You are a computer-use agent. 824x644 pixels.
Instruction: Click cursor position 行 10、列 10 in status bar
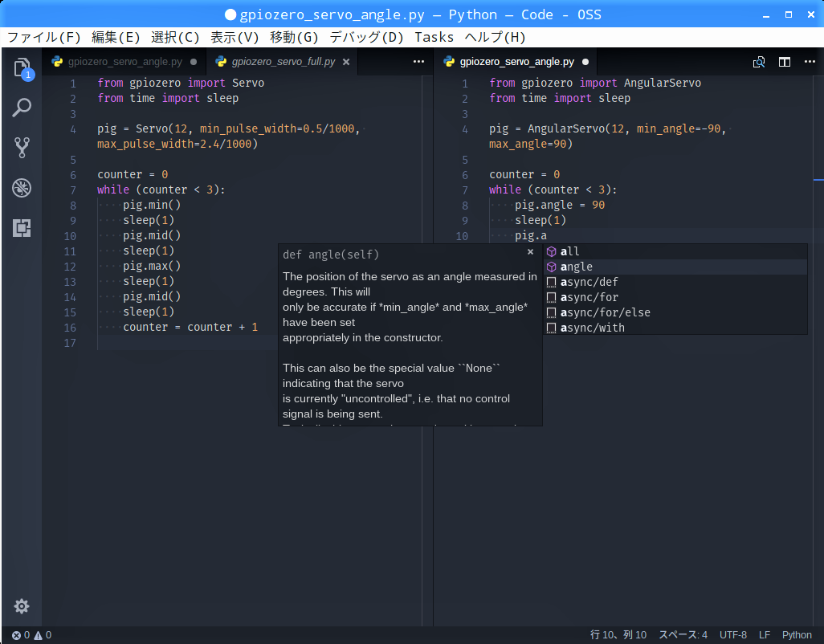coord(618,635)
